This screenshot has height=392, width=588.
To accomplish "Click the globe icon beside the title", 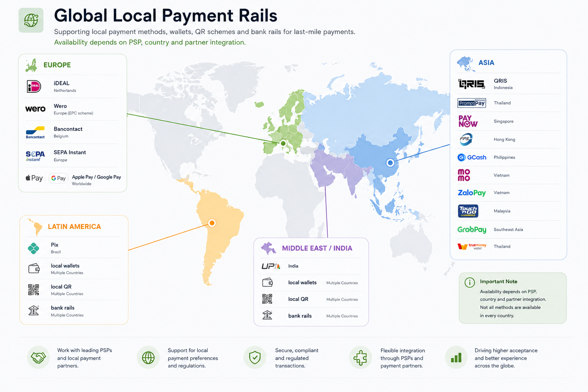I will point(31,20).
